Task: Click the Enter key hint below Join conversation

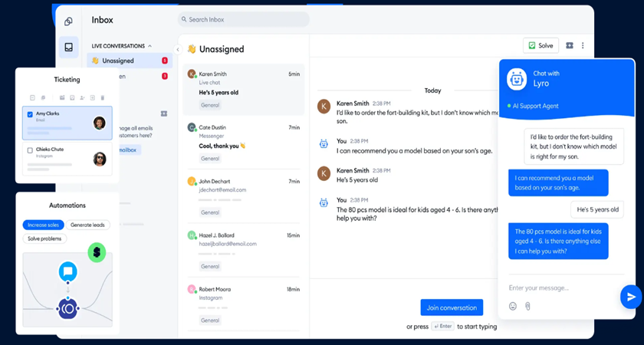Action: [x=442, y=327]
